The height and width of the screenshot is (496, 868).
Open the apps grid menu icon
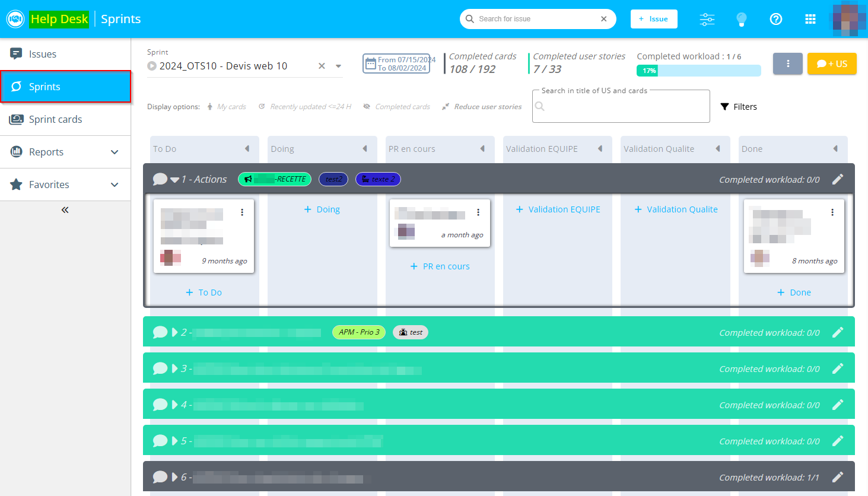pos(810,19)
